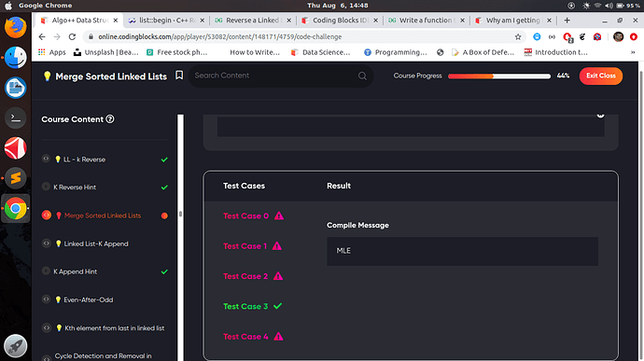The width and height of the screenshot is (644, 361).
Task: Switch to Coding Blocks IDE tab
Action: pos(340,21)
